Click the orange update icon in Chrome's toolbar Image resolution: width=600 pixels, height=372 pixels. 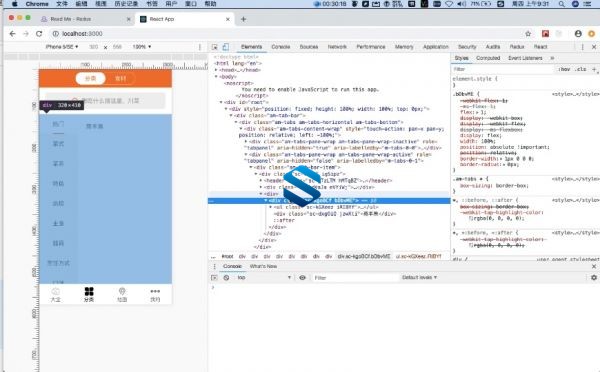click(592, 34)
